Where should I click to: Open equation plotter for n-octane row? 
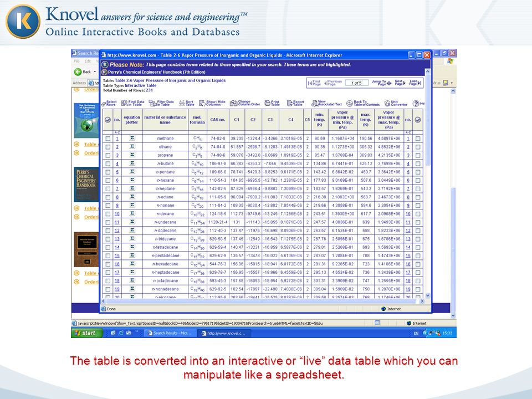coord(132,197)
